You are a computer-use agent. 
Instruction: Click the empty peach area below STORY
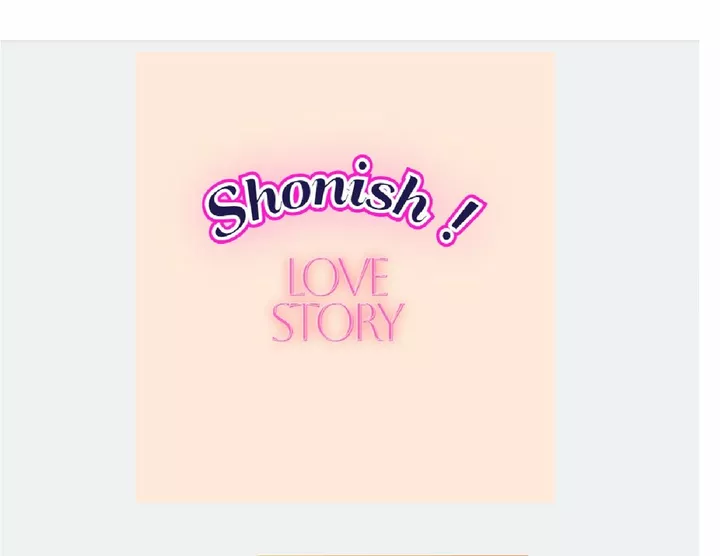coord(345,422)
